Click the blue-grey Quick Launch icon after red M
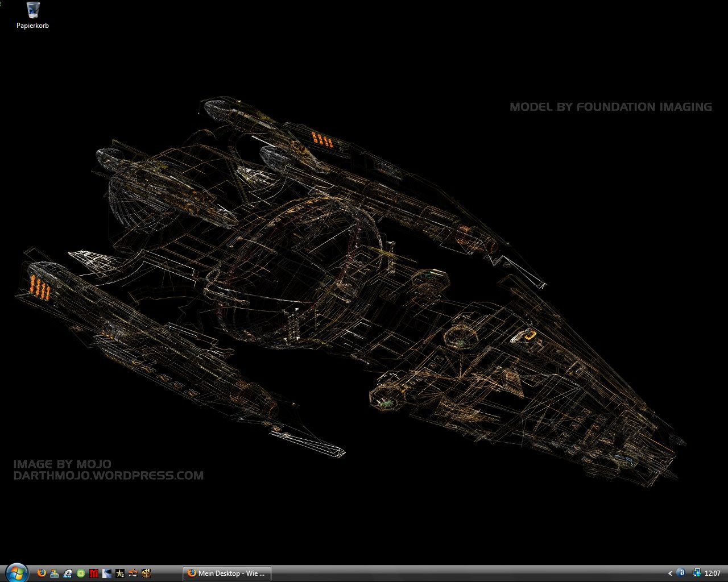This screenshot has height=582, width=728. 107,573
